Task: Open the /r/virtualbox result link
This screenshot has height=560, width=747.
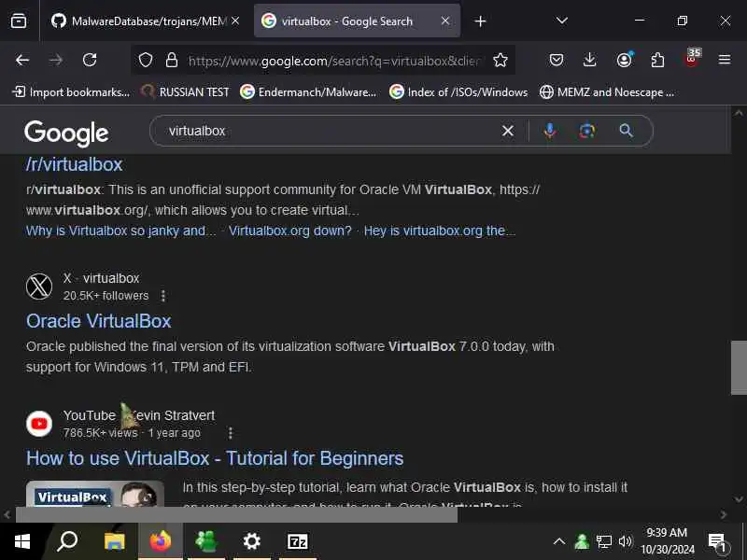Action: coord(75,164)
